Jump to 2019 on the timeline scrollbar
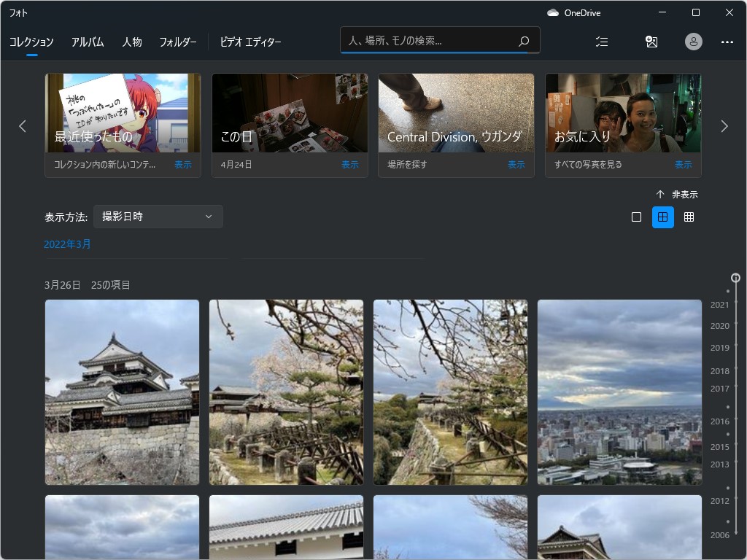 click(719, 348)
